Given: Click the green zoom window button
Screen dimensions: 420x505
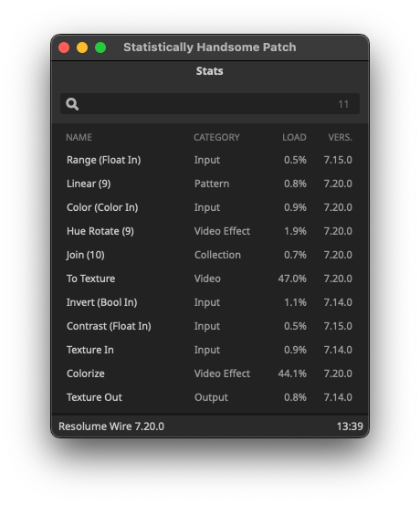Looking at the screenshot, I should click(x=100, y=47).
